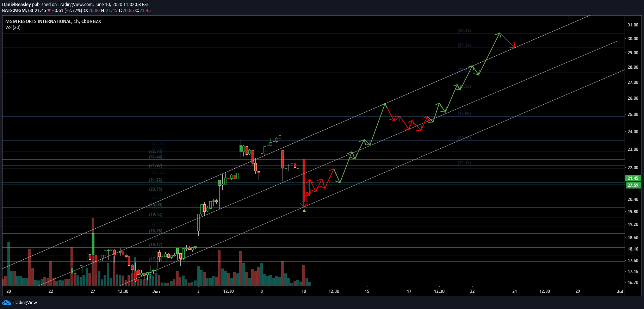Viewport: 644px width, 309px height.
Task: Click the Jun date label on time axis
Action: tap(156, 291)
